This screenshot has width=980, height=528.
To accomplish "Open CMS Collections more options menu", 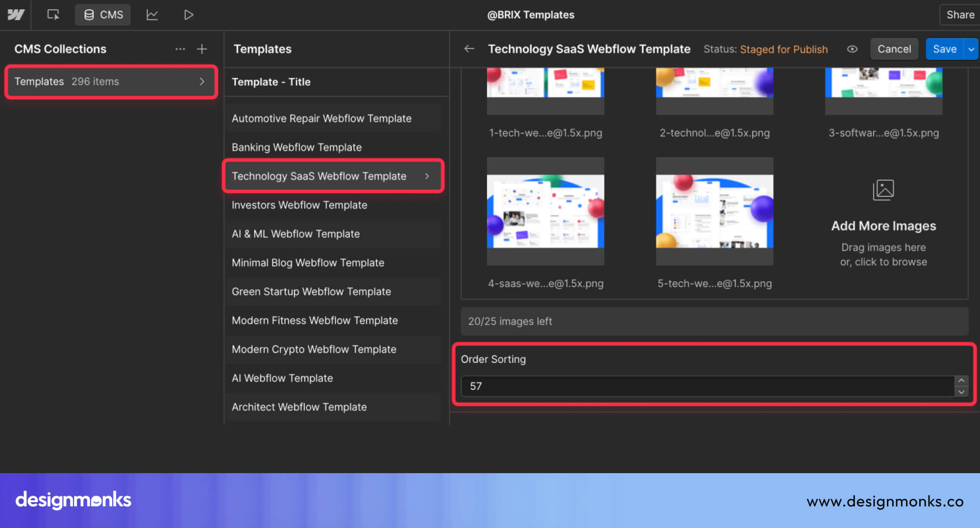I will [180, 49].
